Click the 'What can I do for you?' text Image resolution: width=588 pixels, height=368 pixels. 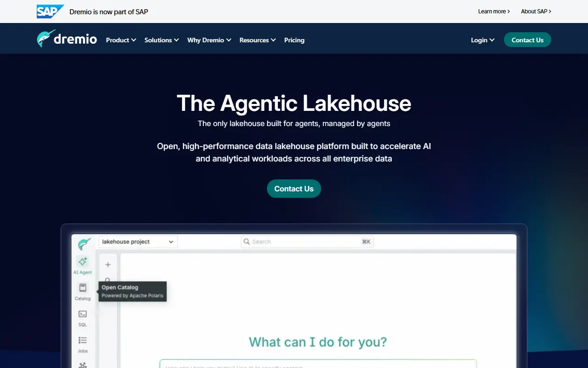click(x=318, y=342)
